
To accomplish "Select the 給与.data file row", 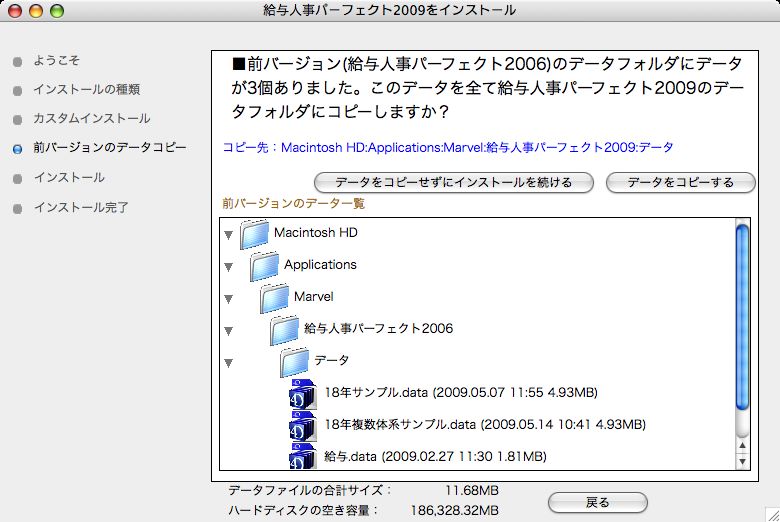I will point(435,456).
